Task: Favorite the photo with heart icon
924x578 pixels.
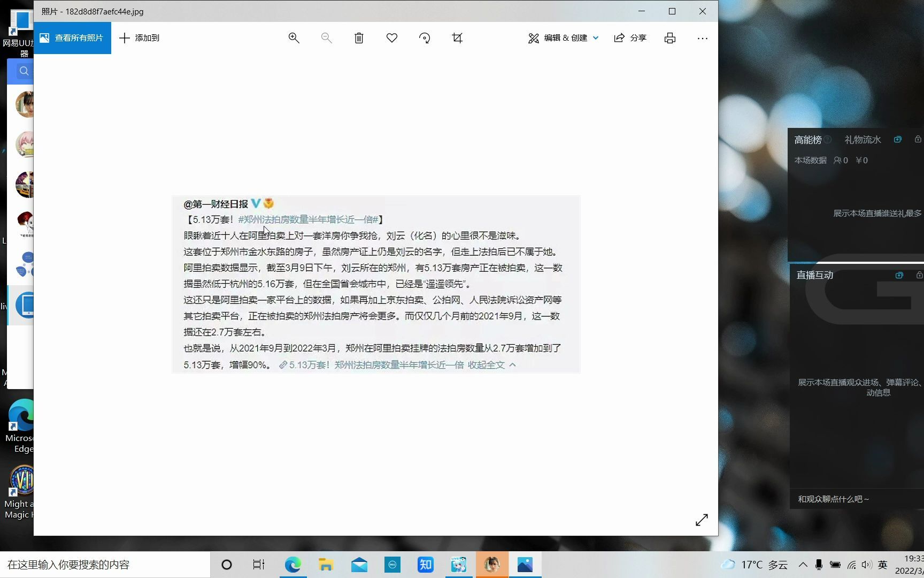Action: click(x=392, y=38)
